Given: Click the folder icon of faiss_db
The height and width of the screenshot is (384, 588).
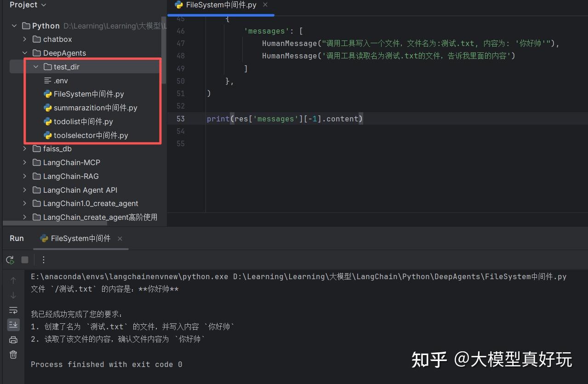Looking at the screenshot, I should 37,149.
